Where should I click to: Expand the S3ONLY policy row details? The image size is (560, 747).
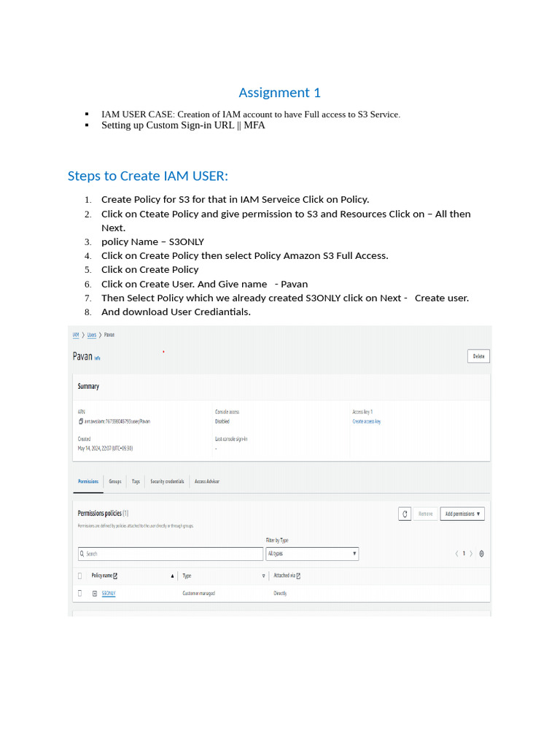click(x=95, y=594)
